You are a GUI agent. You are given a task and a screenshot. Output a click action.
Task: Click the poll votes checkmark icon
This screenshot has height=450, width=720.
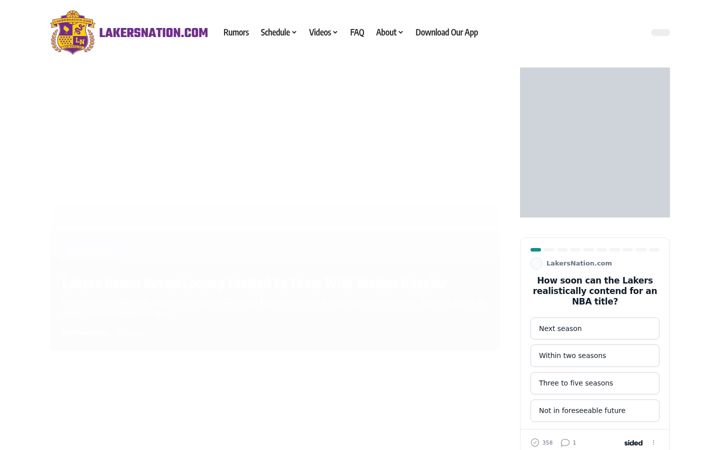point(534,443)
